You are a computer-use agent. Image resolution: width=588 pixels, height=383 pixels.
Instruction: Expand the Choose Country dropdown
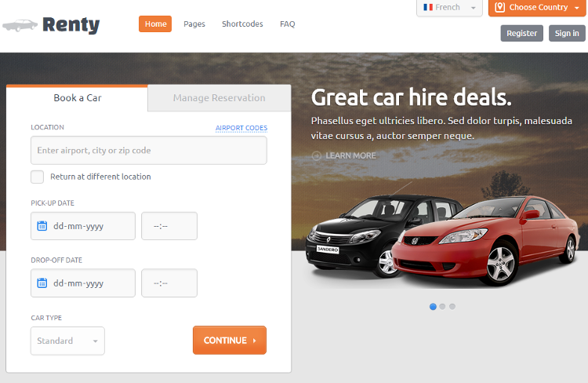pos(536,8)
